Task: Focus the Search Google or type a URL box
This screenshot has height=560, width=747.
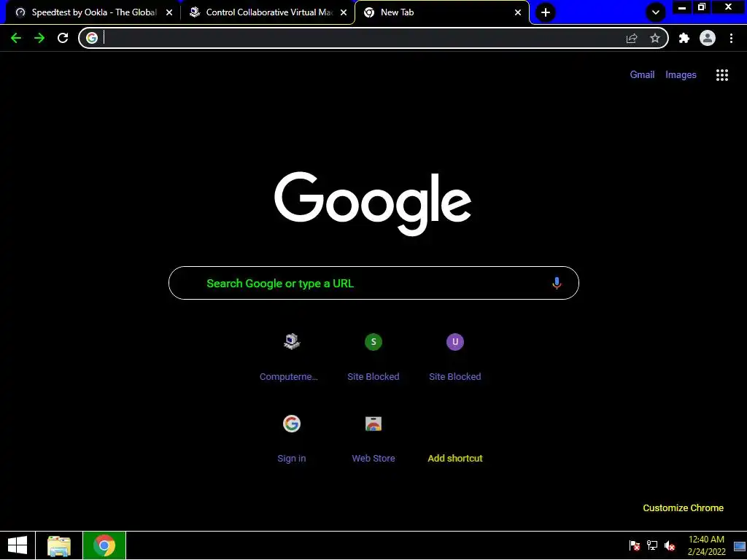Action: point(373,284)
